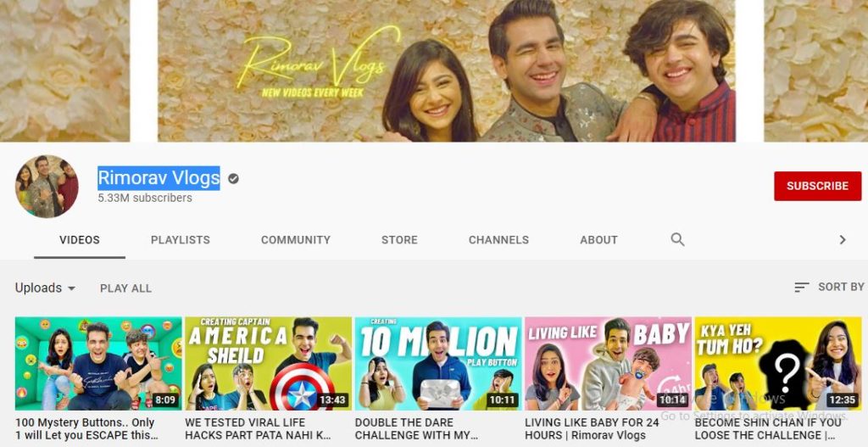The width and height of the screenshot is (868, 447).
Task: Switch to the VIDEOS tab
Action: tap(80, 240)
